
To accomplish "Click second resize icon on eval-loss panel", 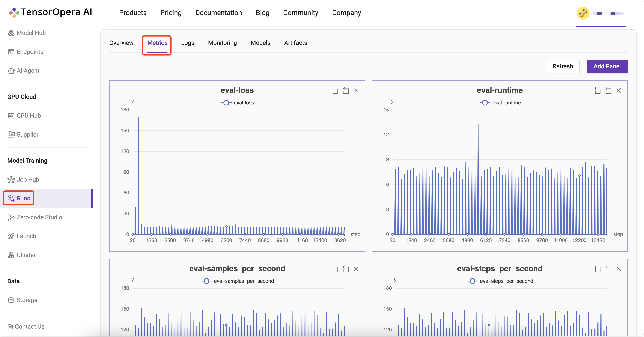I will (x=346, y=90).
